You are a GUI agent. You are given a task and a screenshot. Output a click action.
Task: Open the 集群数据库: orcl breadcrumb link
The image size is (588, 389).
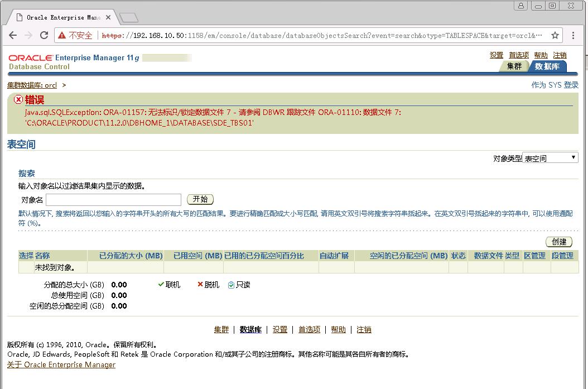tap(32, 85)
